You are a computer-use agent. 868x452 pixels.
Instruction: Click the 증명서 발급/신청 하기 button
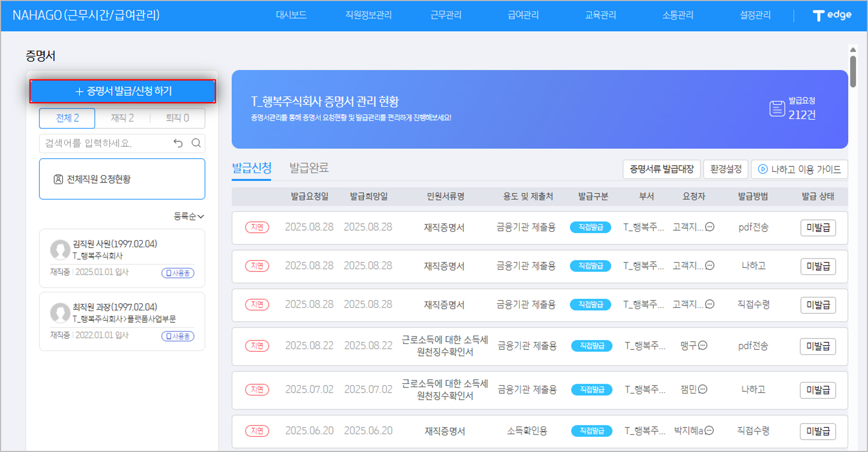tap(123, 91)
